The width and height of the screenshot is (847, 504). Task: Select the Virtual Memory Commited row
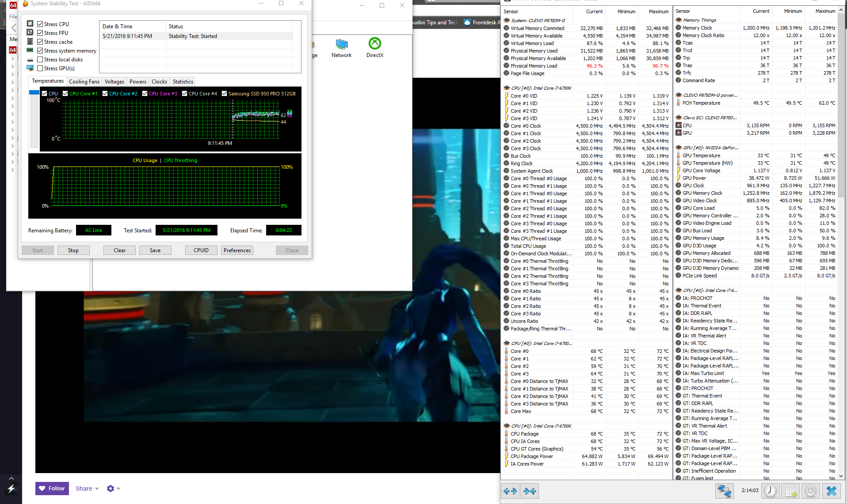pyautogui.click(x=586, y=28)
